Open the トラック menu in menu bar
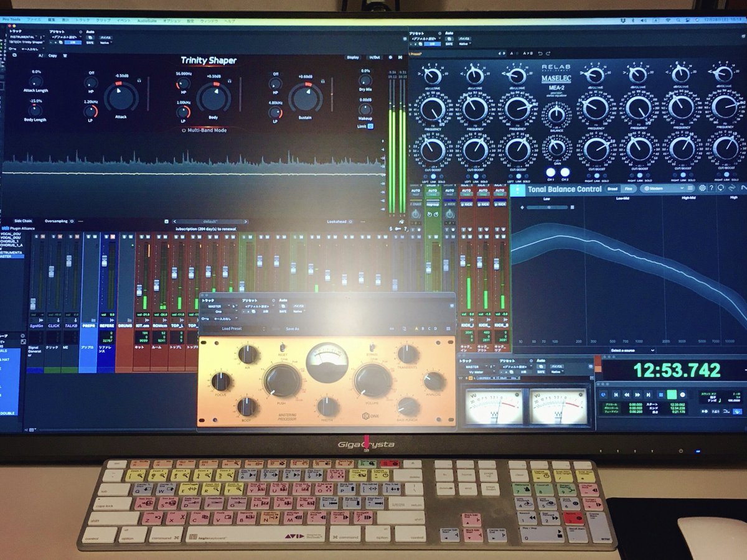Viewport: 747px width, 560px height. pyautogui.click(x=82, y=21)
